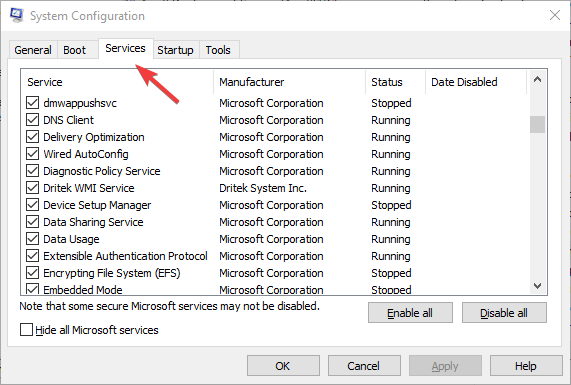
Task: Select Extensible Authentication Protocol name
Action: (x=125, y=256)
